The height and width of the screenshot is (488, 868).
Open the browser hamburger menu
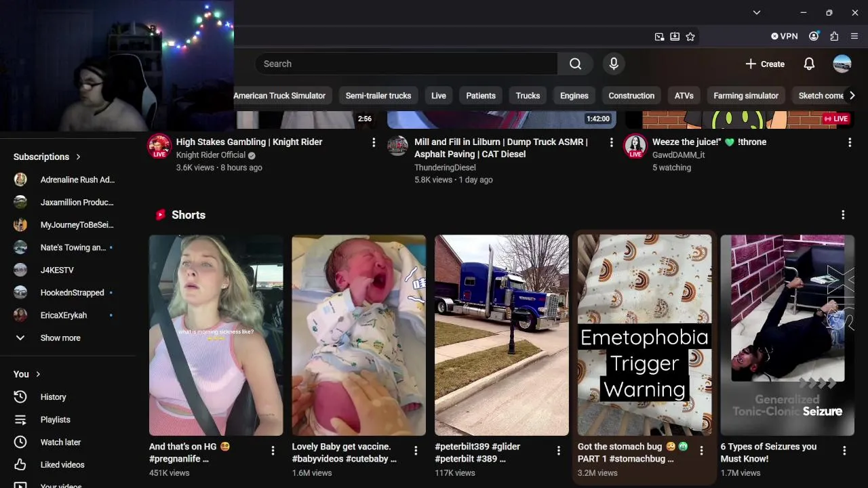[854, 37]
